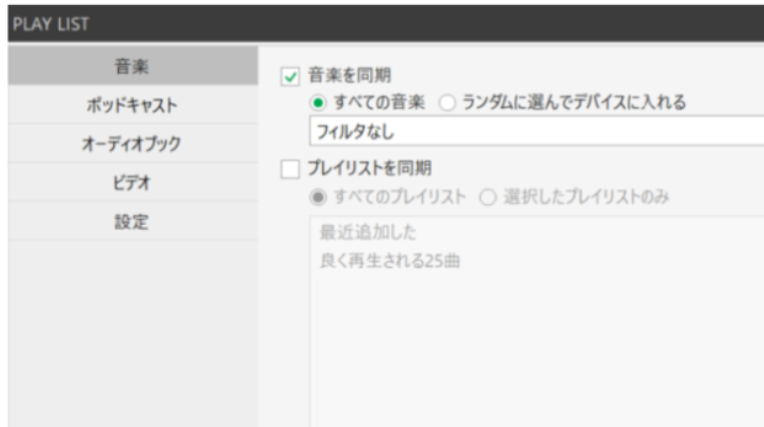Choose the ランダムに選んでデバイスに入れる radio button
This screenshot has width=764, height=427.
(448, 102)
